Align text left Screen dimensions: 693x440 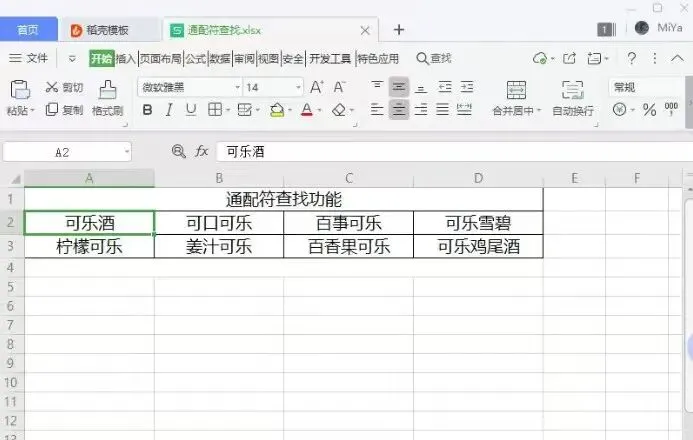(x=377, y=109)
